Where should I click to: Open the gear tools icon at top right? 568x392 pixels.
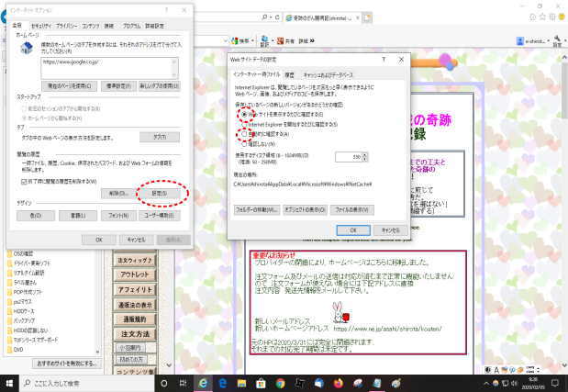click(552, 17)
